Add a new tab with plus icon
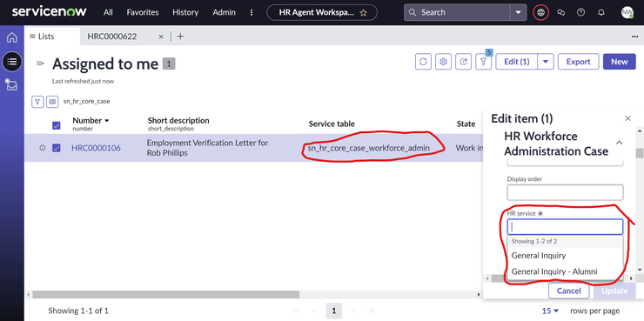Screen dimensions: 644x321 tap(180, 37)
